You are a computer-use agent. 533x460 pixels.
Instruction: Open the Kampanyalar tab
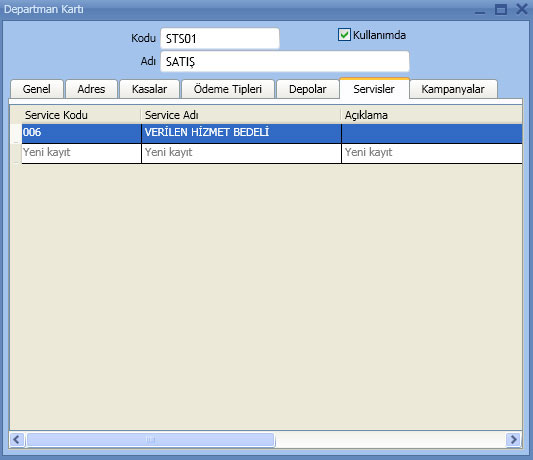(453, 89)
